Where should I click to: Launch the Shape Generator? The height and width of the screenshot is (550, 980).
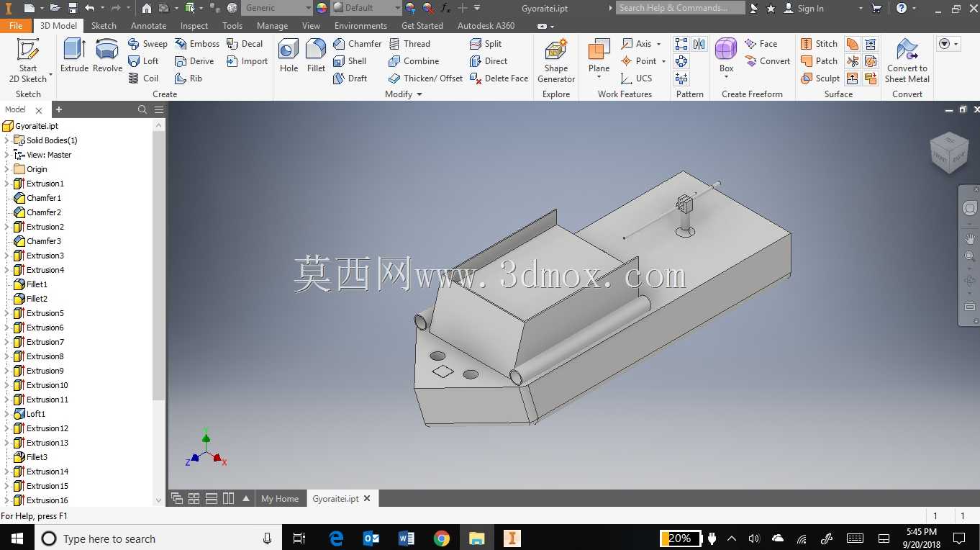pos(556,60)
